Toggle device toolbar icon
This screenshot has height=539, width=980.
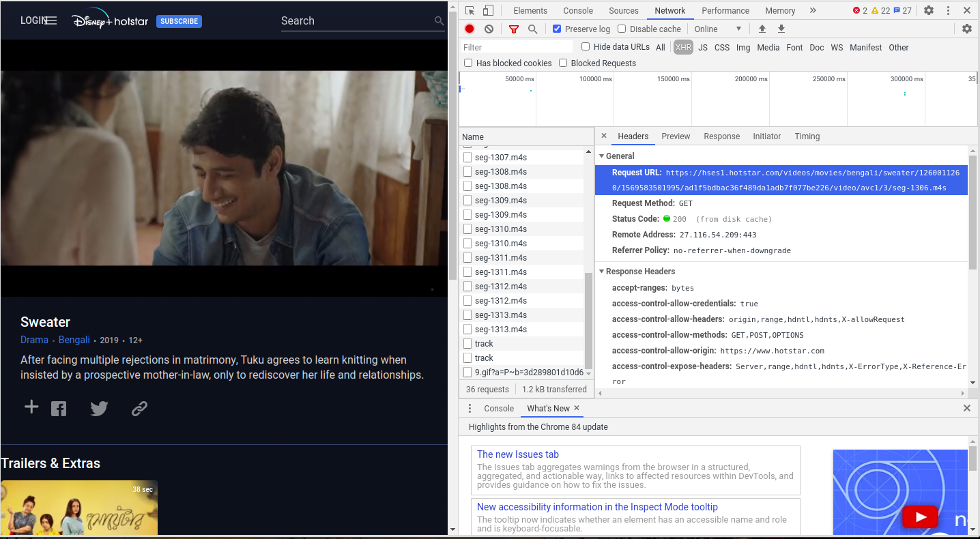click(488, 10)
